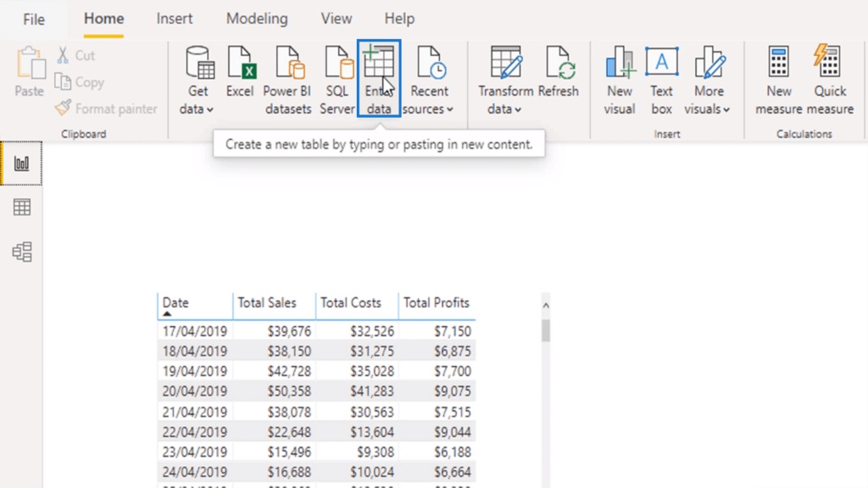
Task: Switch to Report view in sidebar
Action: click(21, 164)
